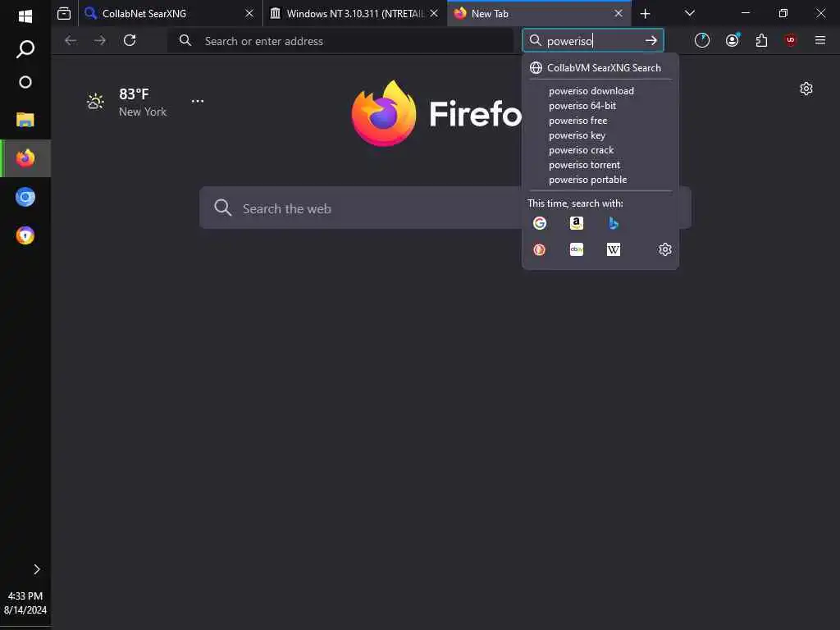Open the clock-like toolbar extension icon
840x630 pixels.
(x=702, y=41)
